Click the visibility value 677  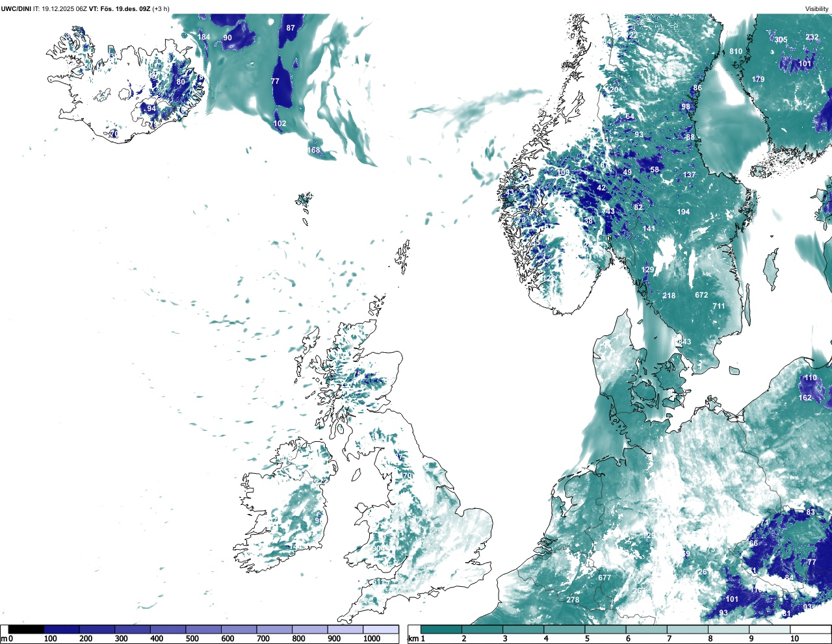604,578
